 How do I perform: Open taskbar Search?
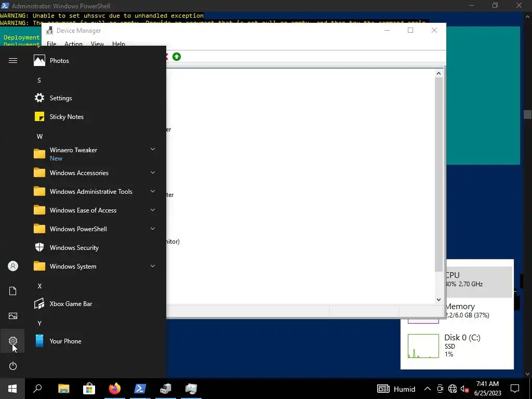[37, 389]
